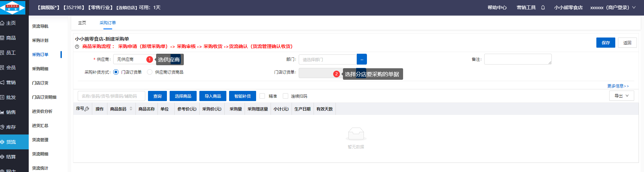Click the blue 保存 button
This screenshot has height=172, width=644.
click(x=605, y=43)
